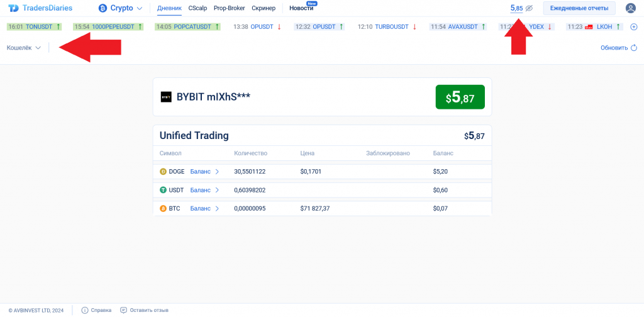644x317 pixels.
Task: Click the speech bubble feedback icon
Action: pyautogui.click(x=124, y=310)
